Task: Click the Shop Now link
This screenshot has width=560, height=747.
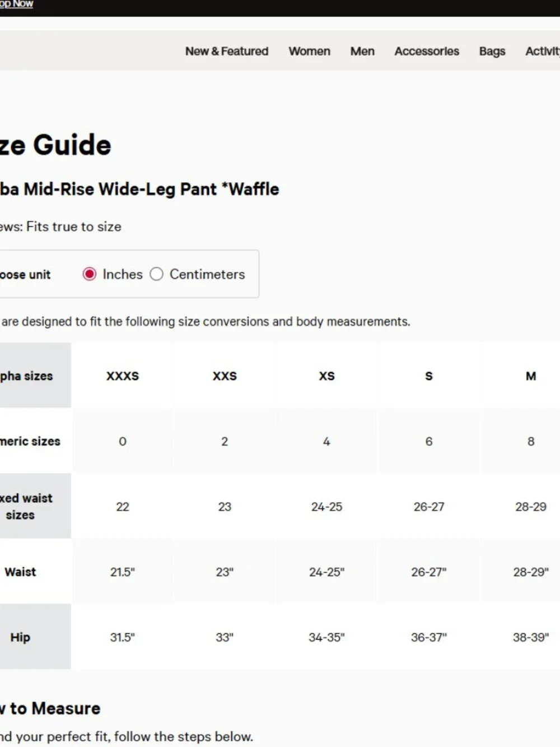Action: click(16, 4)
